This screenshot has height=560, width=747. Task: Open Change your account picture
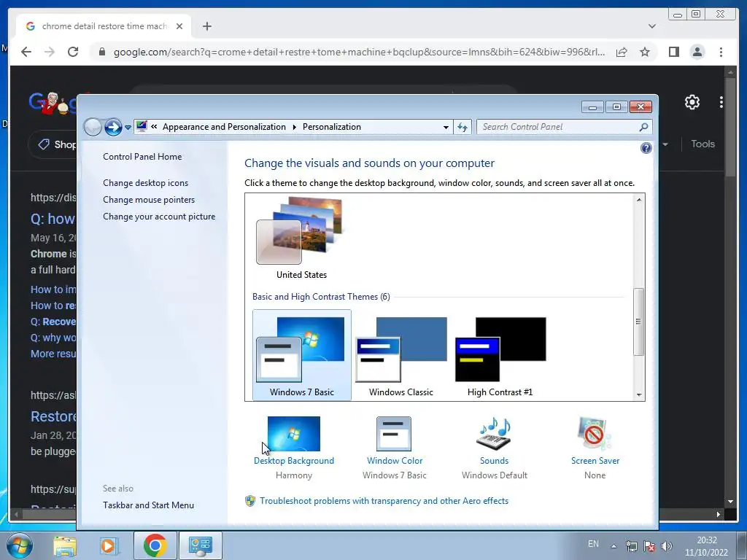158,216
